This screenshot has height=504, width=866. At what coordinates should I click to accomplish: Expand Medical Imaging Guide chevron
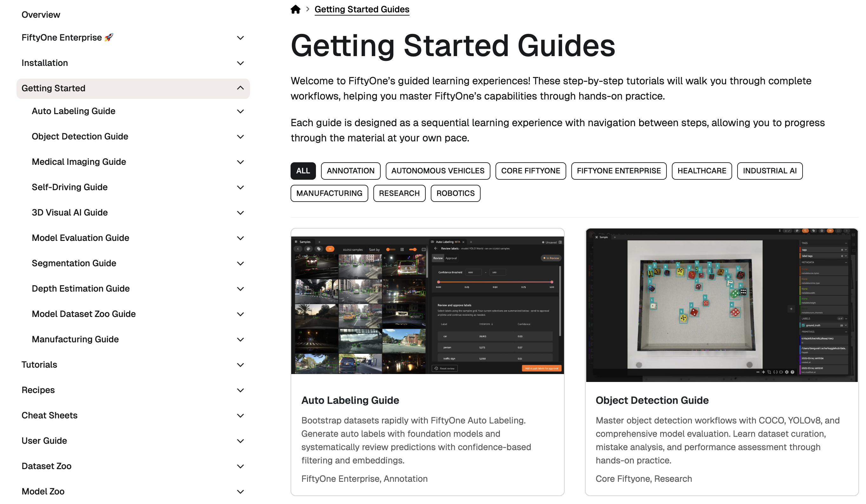[x=240, y=162]
